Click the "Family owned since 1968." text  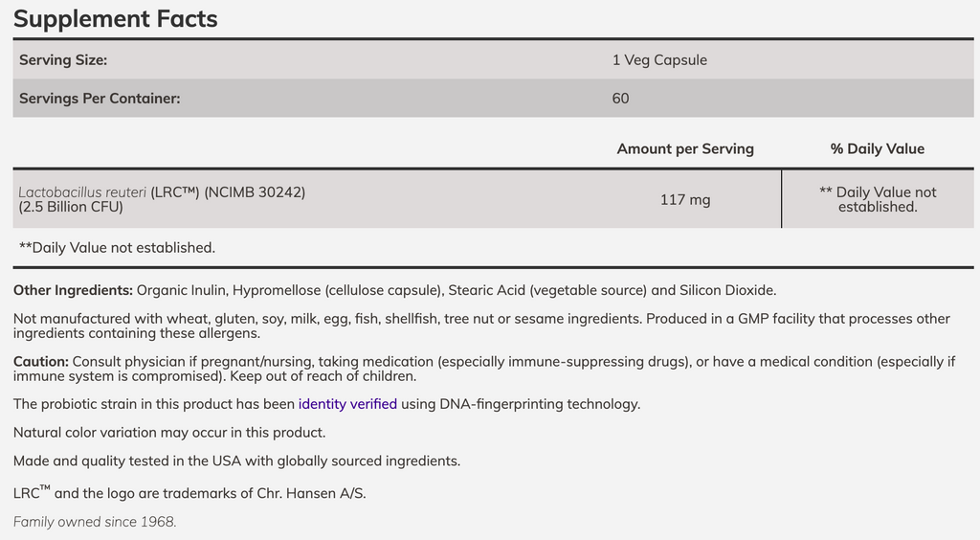pyautogui.click(x=95, y=522)
